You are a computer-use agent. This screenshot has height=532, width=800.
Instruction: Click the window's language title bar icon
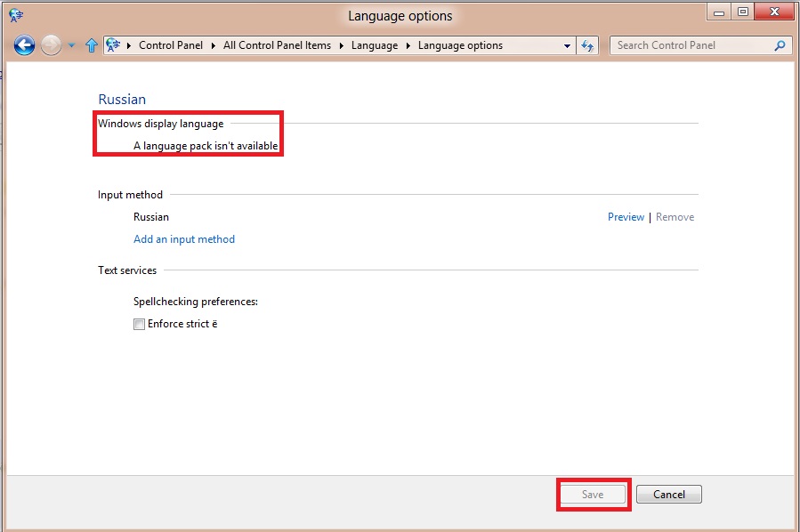click(x=16, y=15)
